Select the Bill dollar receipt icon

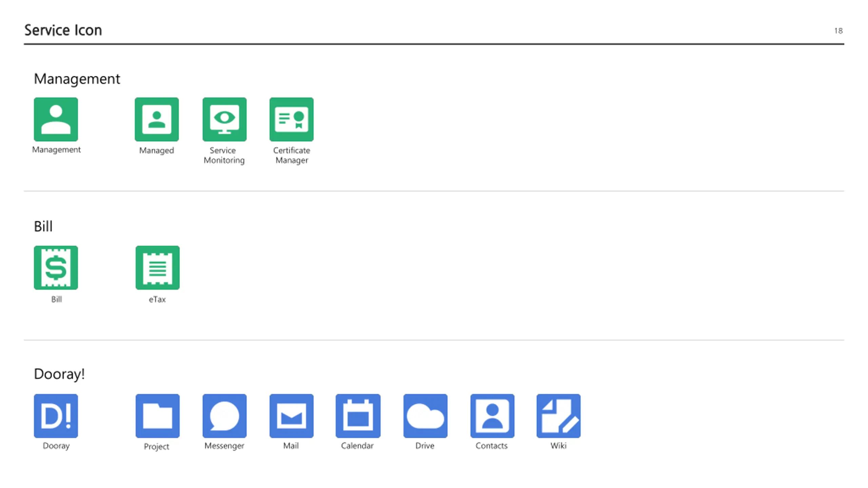pos(56,268)
